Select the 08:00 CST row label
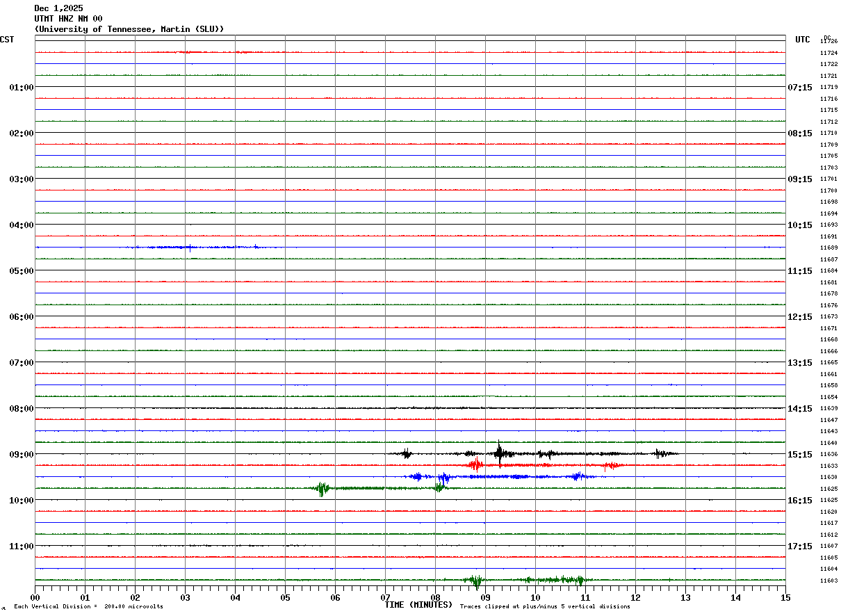 coord(22,409)
